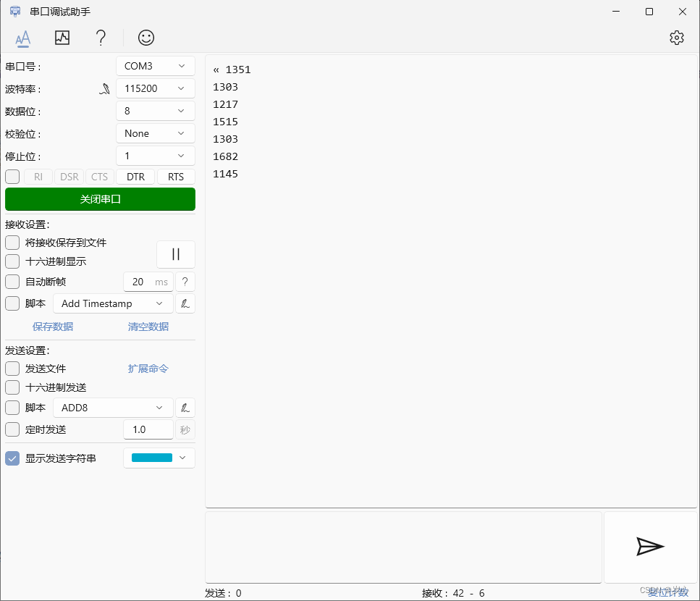
Task: Click the save data link
Action: pyautogui.click(x=53, y=327)
